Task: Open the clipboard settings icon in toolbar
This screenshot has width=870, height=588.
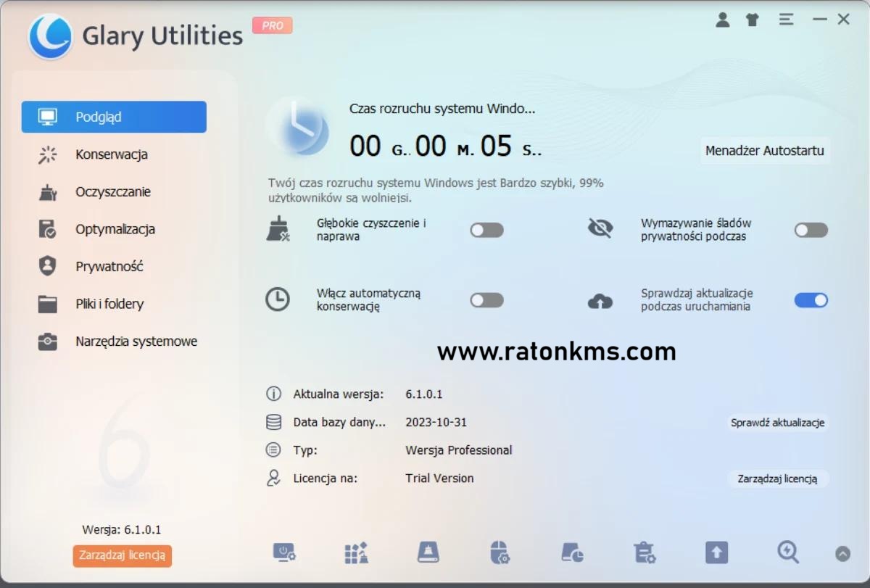Action: pyautogui.click(x=644, y=552)
